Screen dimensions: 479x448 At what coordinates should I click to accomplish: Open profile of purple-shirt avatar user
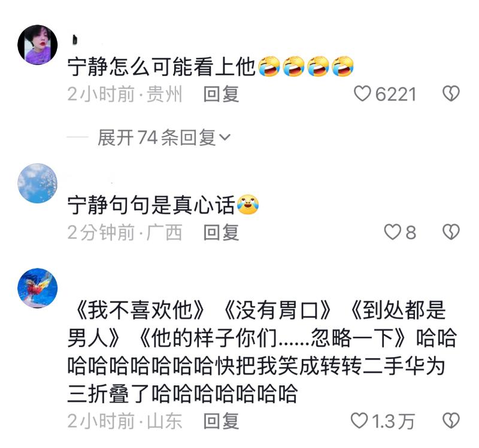click(x=38, y=45)
